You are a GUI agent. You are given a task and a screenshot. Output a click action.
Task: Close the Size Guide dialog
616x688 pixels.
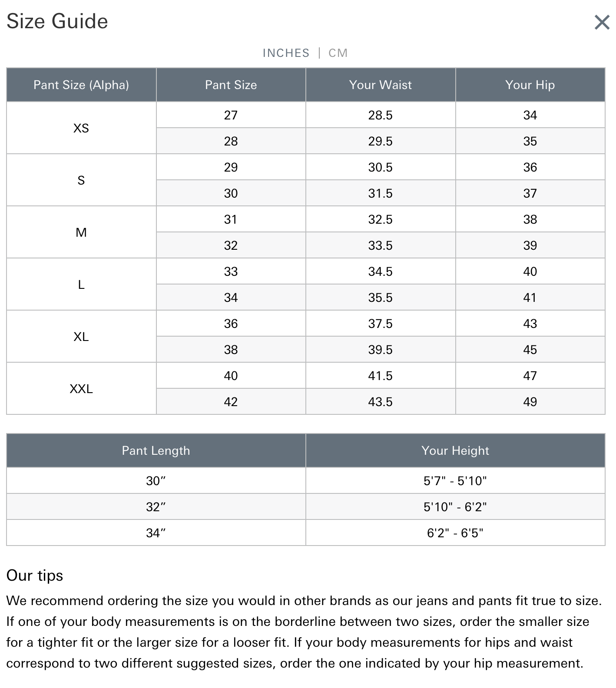(x=602, y=22)
